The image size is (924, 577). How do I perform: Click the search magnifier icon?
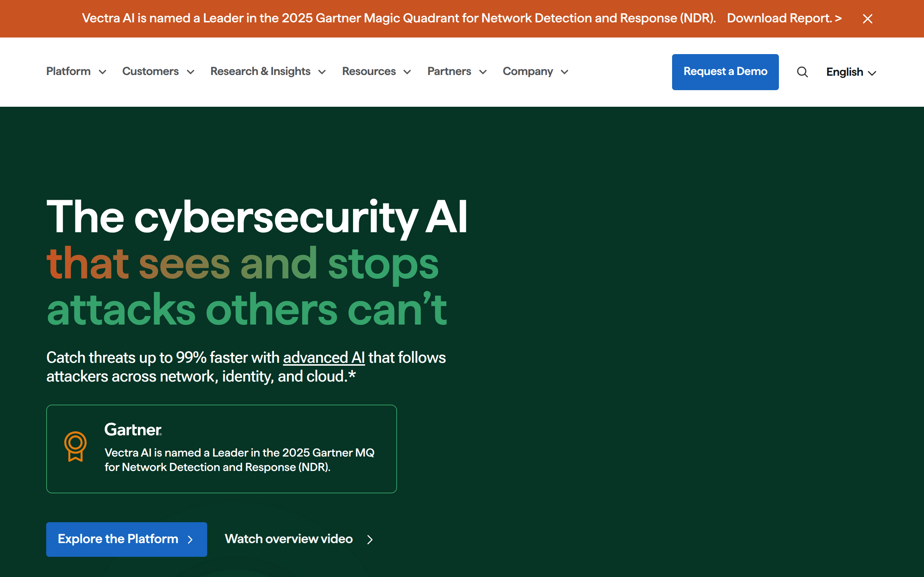pyautogui.click(x=802, y=72)
